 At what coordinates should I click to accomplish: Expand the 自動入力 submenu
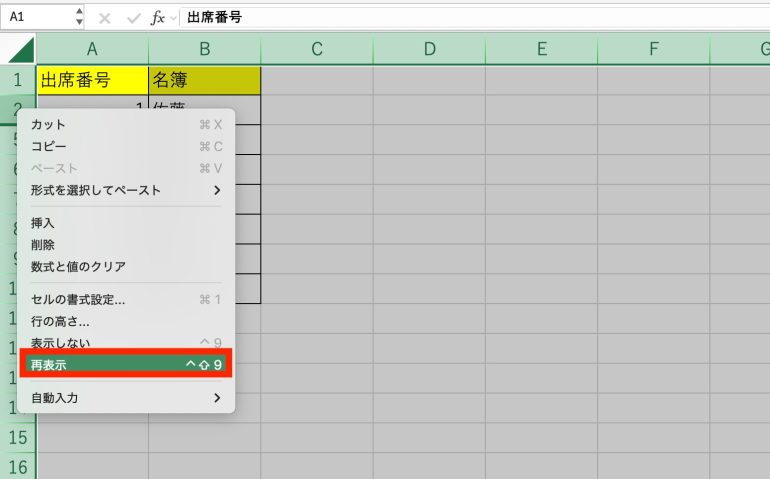(x=217, y=398)
